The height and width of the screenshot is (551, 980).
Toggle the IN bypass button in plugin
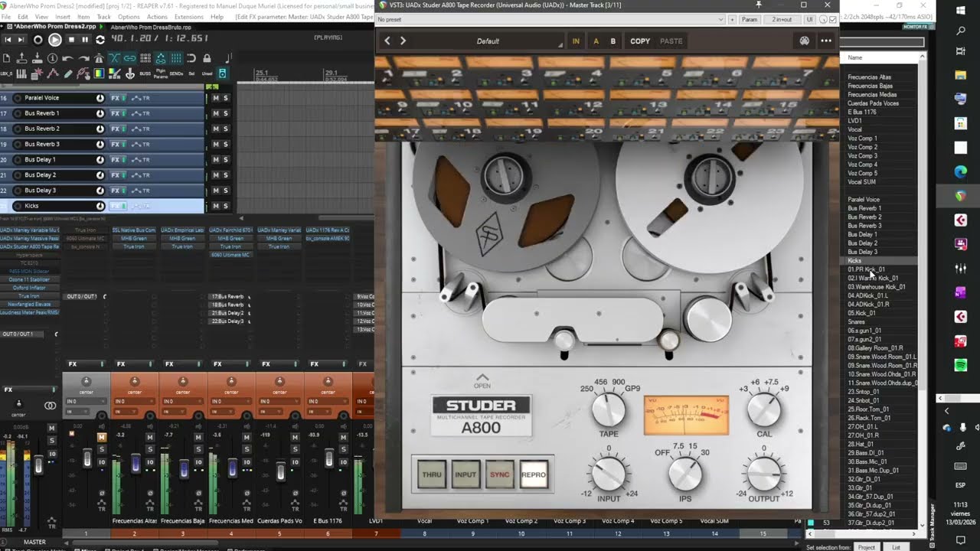(x=576, y=41)
